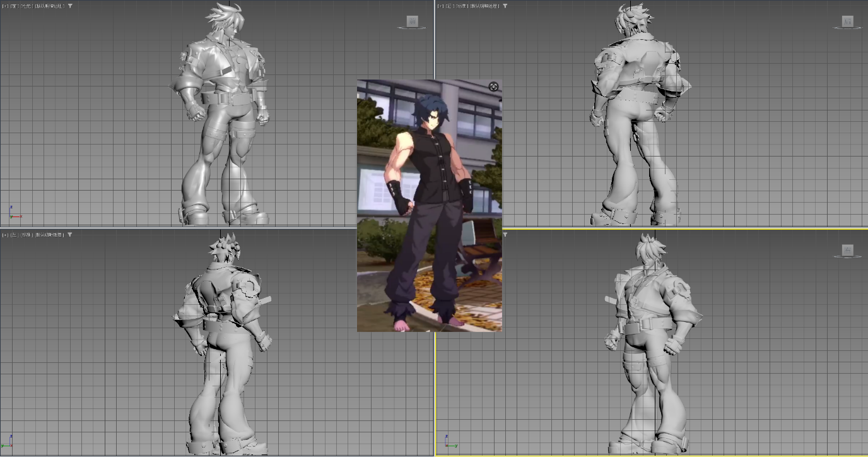Image resolution: width=868 pixels, height=457 pixels.
Task: Toggle the funnel filter in the bottom-left viewport
Action: pos(71,234)
